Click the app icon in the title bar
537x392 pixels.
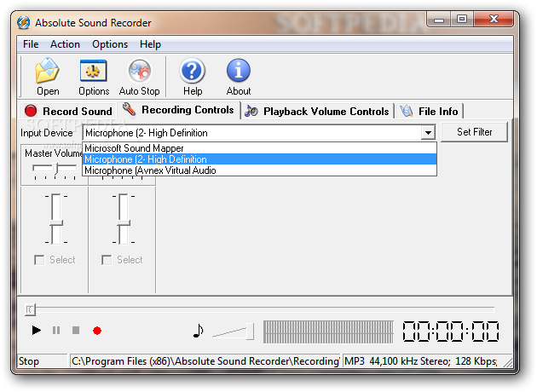point(24,23)
